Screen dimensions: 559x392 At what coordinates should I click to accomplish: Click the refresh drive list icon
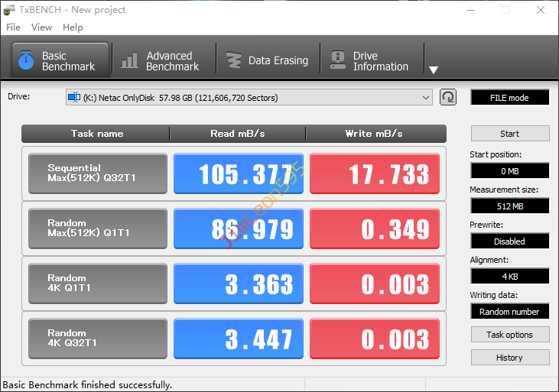[448, 97]
